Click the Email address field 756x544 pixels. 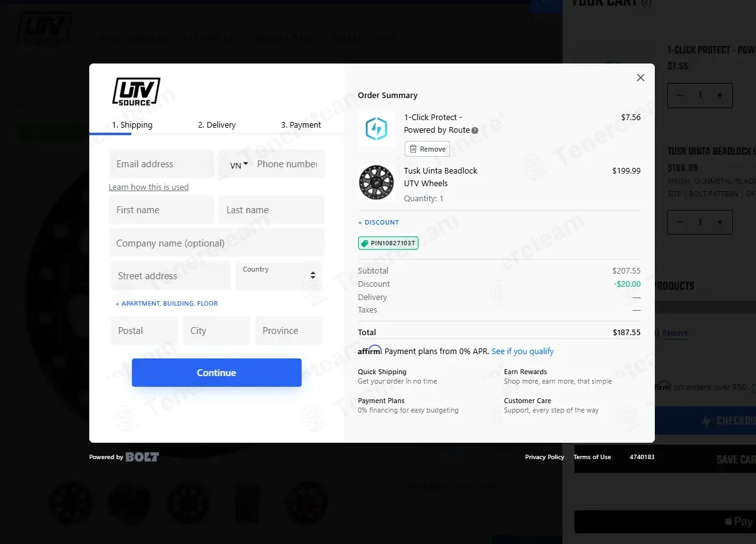click(162, 164)
